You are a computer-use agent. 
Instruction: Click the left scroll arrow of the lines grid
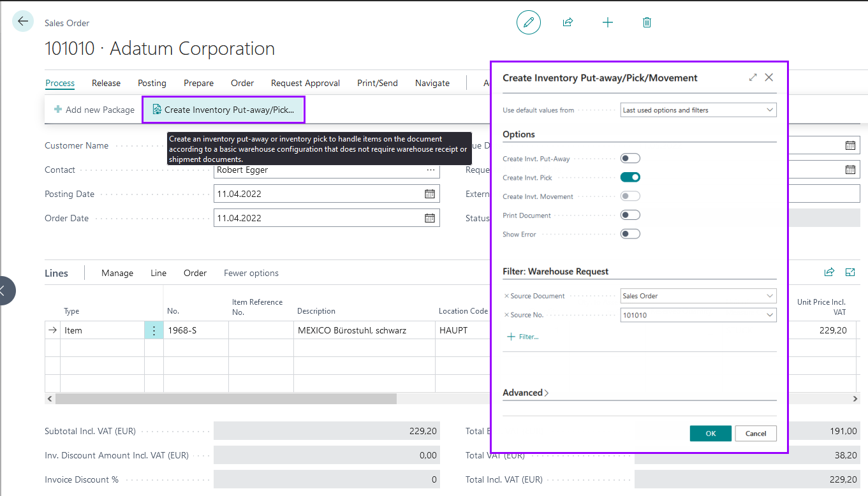(x=50, y=398)
